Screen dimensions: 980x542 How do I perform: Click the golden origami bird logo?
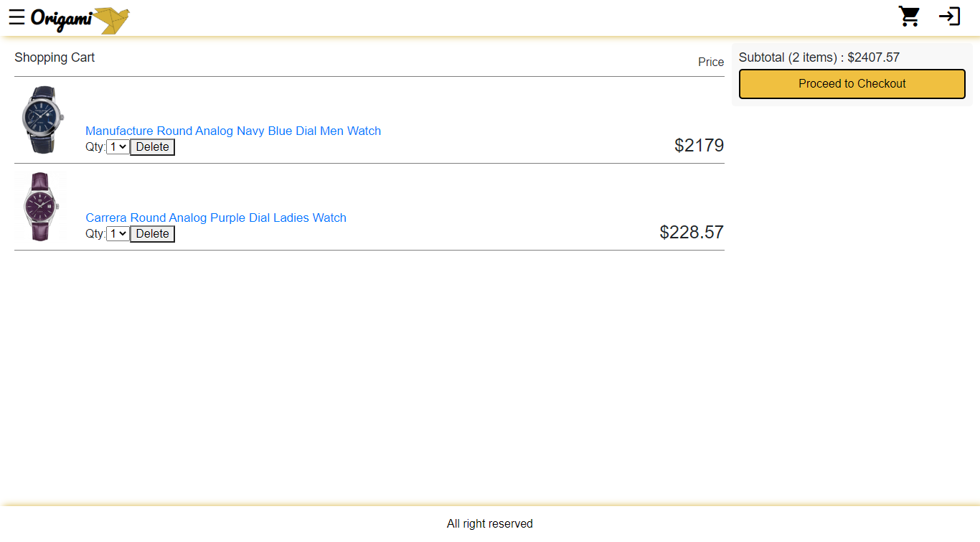[x=113, y=20]
